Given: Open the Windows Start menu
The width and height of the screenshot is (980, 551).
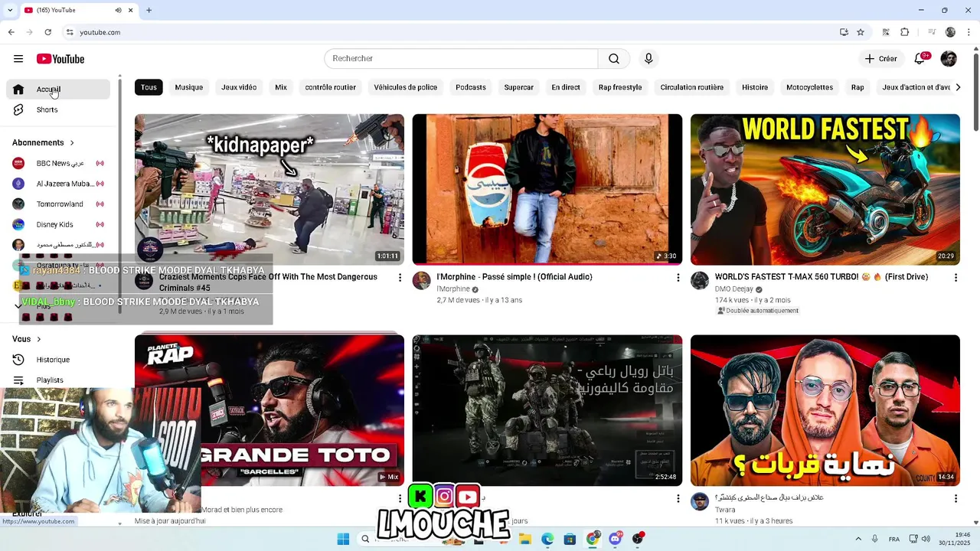Looking at the screenshot, I should tap(343, 539).
